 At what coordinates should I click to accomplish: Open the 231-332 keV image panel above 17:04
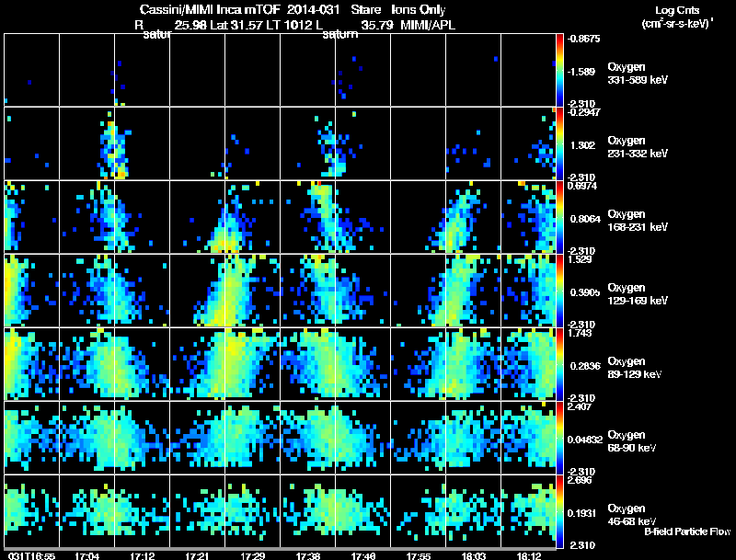click(86, 143)
